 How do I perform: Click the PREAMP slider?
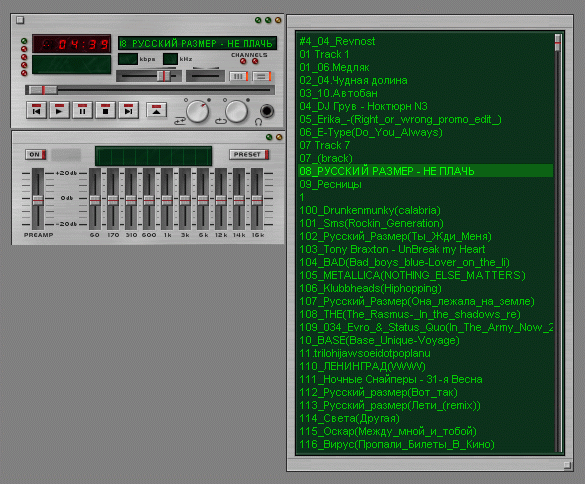tap(38, 199)
